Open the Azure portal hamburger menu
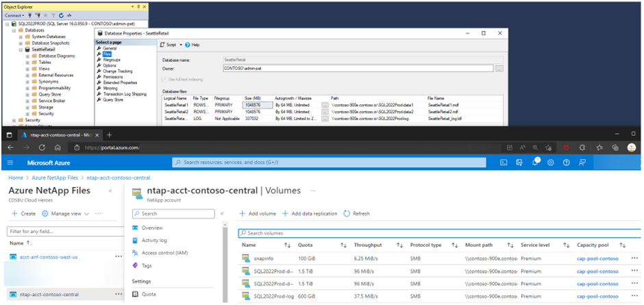This screenshot has width=644, height=305. [10, 162]
